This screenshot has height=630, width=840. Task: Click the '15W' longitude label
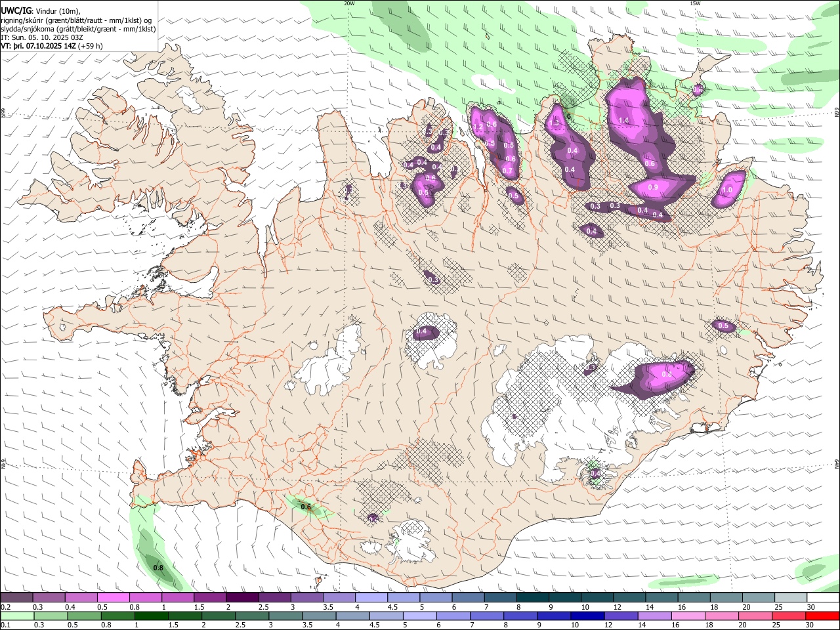[x=695, y=3]
